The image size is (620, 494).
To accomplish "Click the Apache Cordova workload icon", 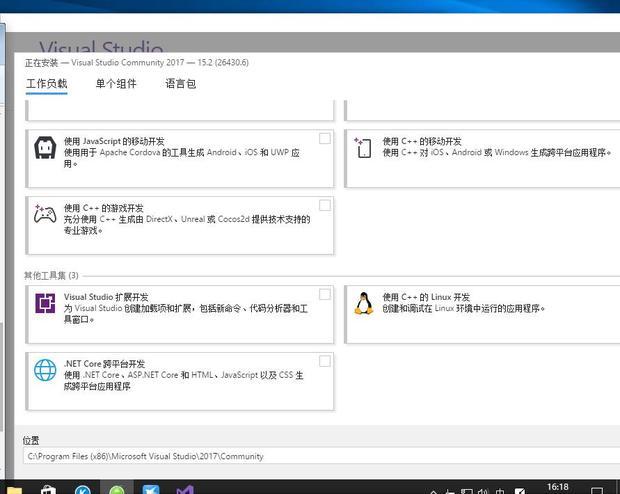I will [45, 148].
